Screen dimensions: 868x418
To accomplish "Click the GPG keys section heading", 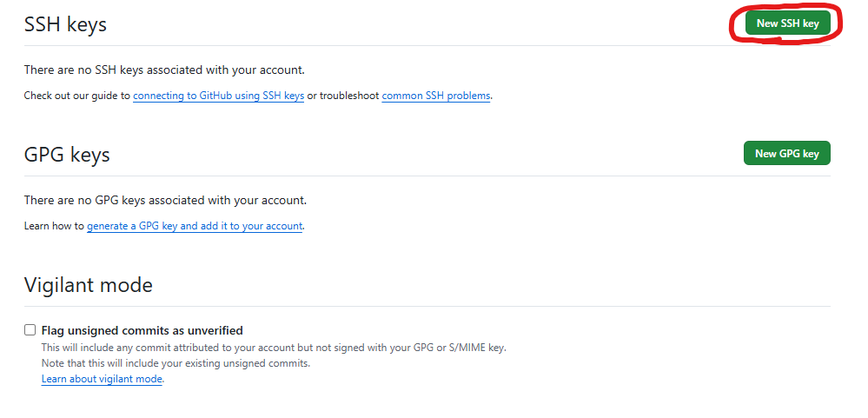I will [x=67, y=155].
